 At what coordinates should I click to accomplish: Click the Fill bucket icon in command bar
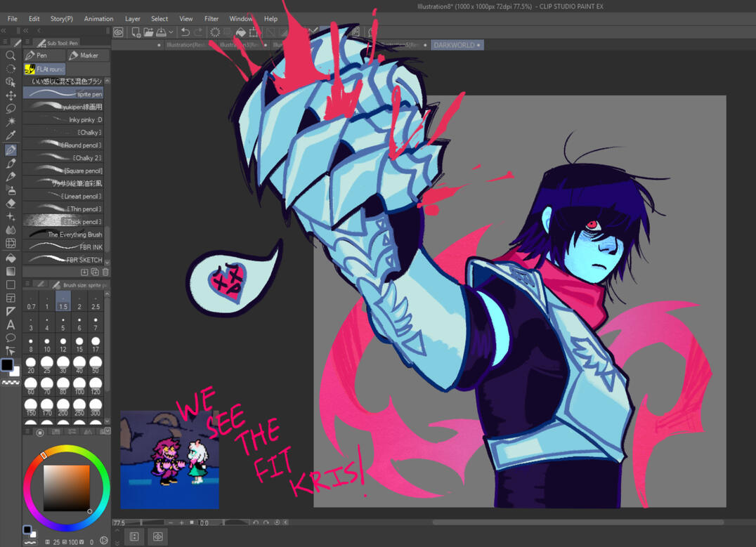tap(240, 32)
